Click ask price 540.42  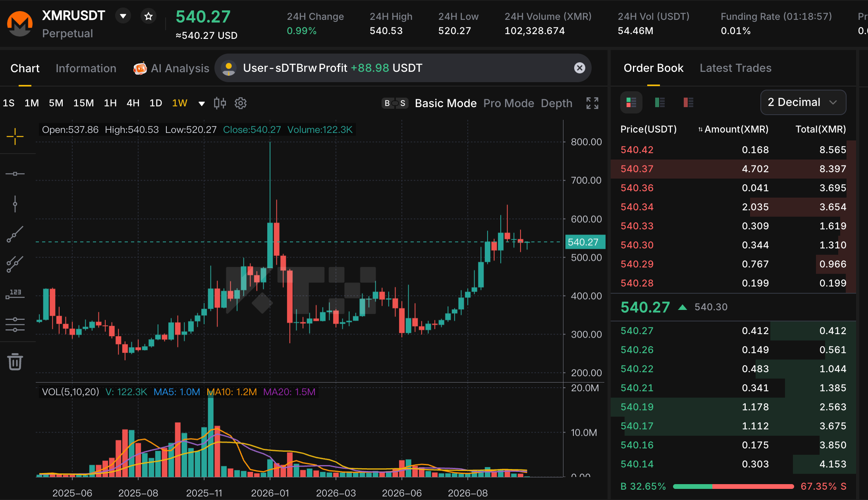pyautogui.click(x=637, y=150)
